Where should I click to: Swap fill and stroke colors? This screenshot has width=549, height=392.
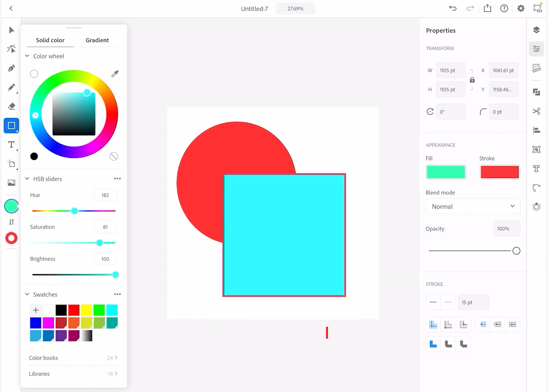(x=11, y=222)
